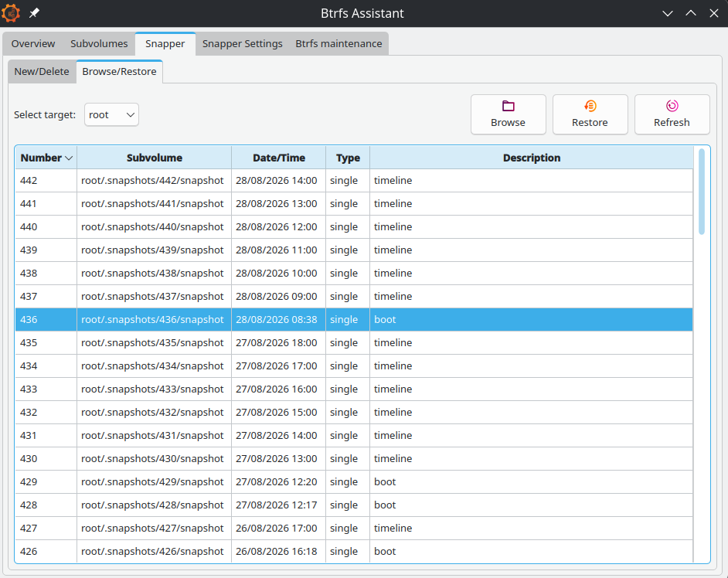
Task: Click the Refresh button label
Action: 672,123
